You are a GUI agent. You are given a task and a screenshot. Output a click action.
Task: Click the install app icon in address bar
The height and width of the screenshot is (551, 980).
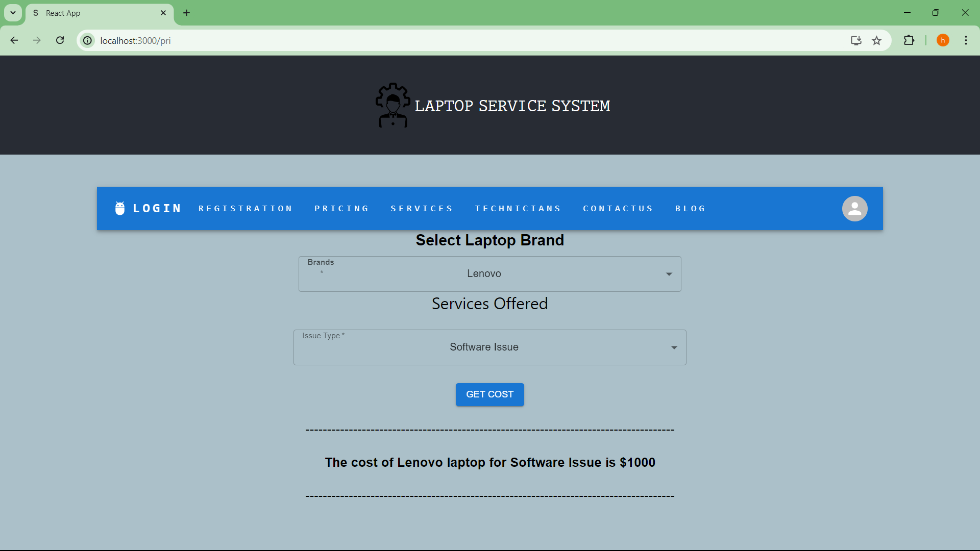click(x=856, y=40)
